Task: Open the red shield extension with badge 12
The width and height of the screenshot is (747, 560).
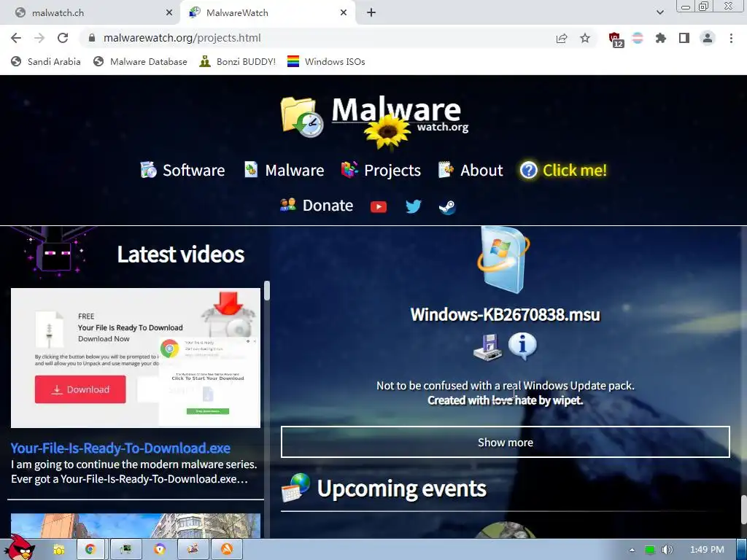Action: pyautogui.click(x=616, y=39)
